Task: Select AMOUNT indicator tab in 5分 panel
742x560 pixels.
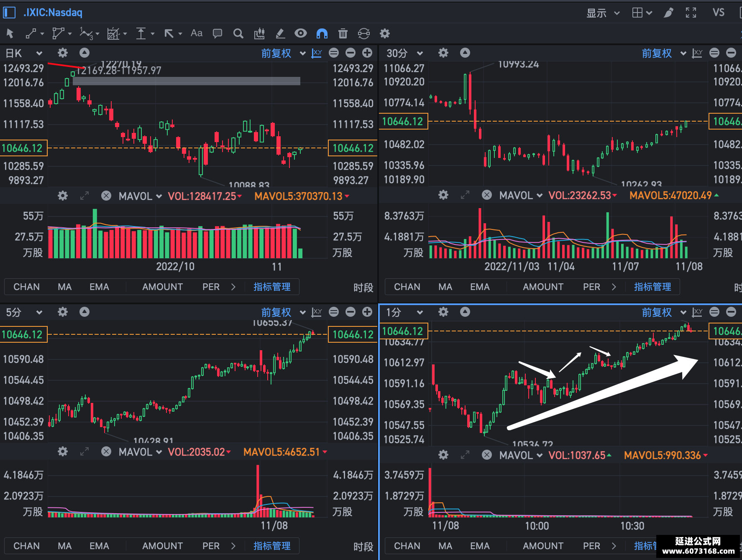Action: pos(162,546)
